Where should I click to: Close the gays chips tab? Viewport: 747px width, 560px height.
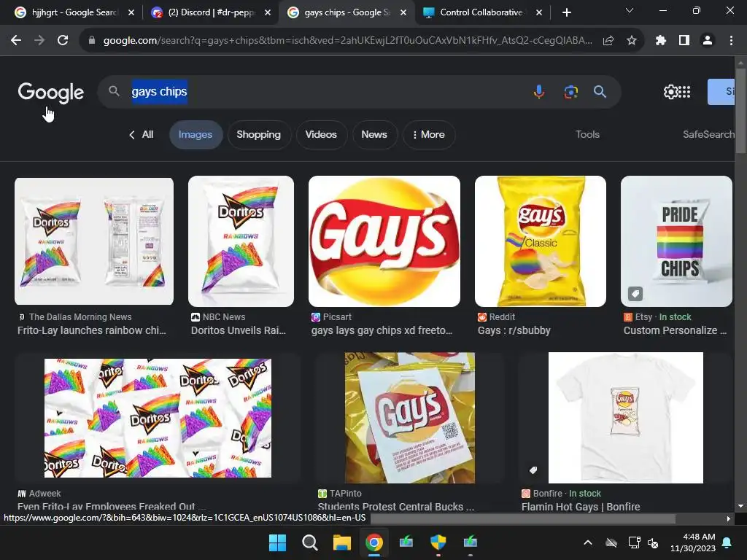tap(403, 13)
